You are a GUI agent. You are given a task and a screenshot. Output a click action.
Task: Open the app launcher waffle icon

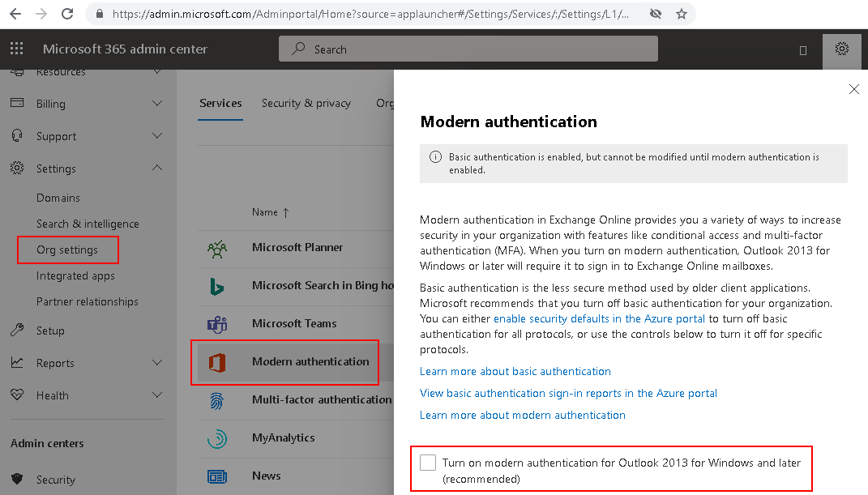tap(16, 49)
